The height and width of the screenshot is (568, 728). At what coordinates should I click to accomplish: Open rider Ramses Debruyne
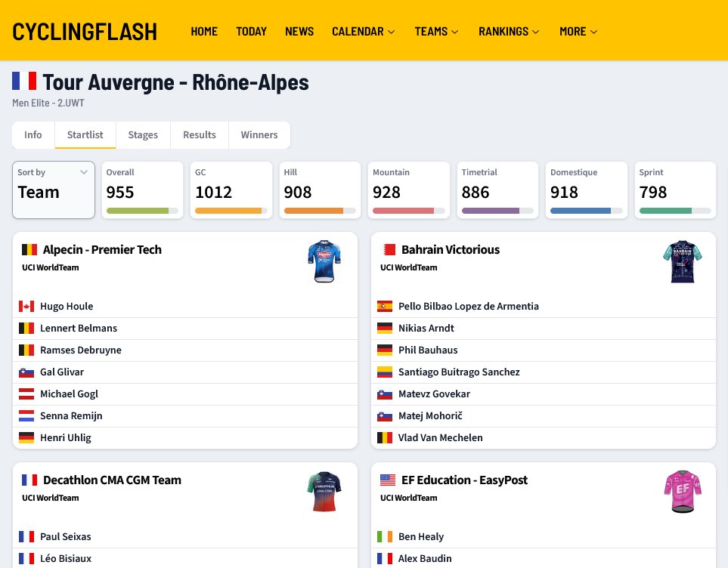click(x=81, y=350)
